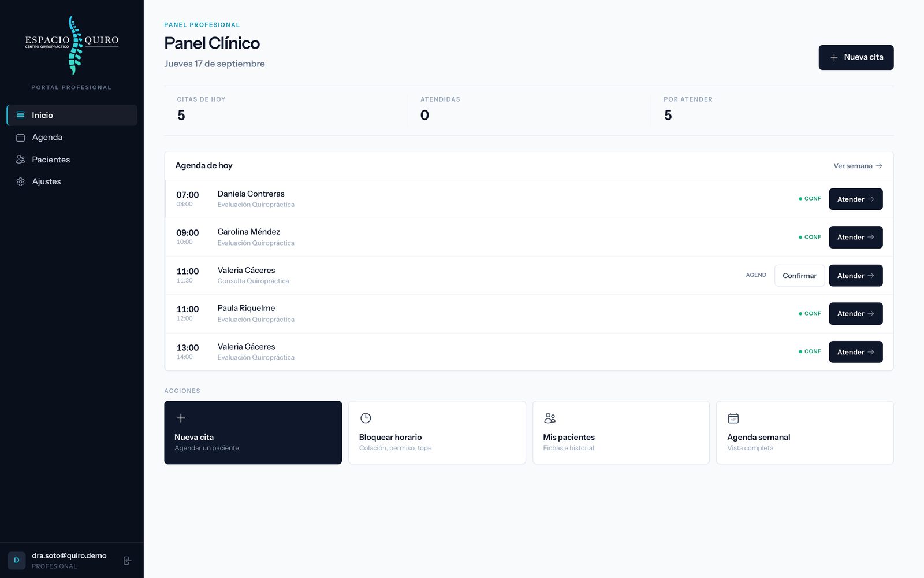Click the Agenda calendar icon in sidebar
Viewport: 924px width, 578px height.
20,138
